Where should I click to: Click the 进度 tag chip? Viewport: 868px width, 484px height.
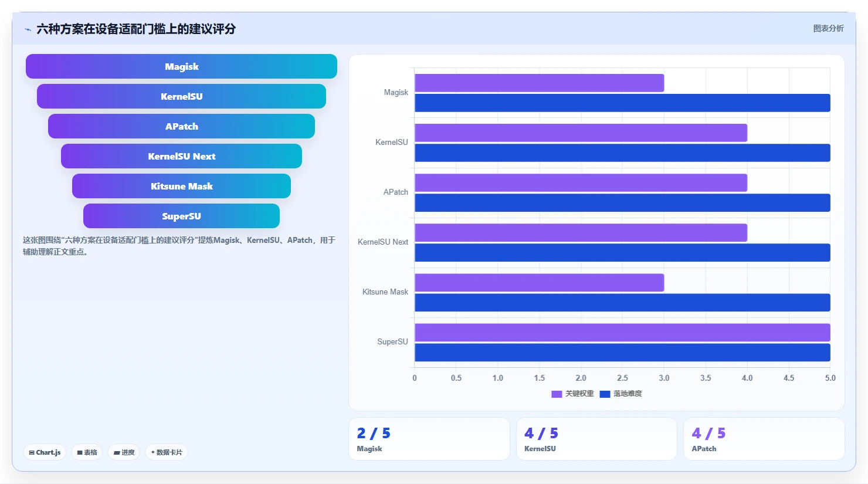(x=124, y=452)
